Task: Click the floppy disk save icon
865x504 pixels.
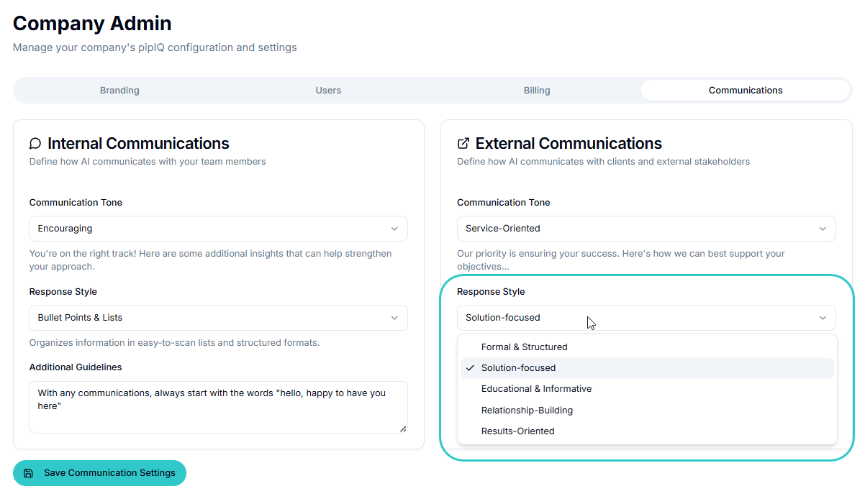Action: tap(29, 473)
